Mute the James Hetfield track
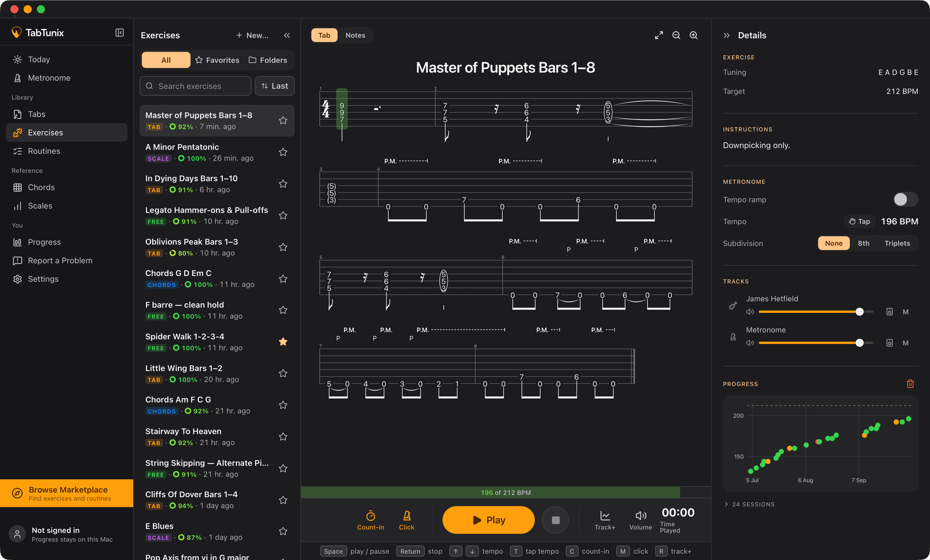This screenshot has width=930, height=560. click(905, 312)
